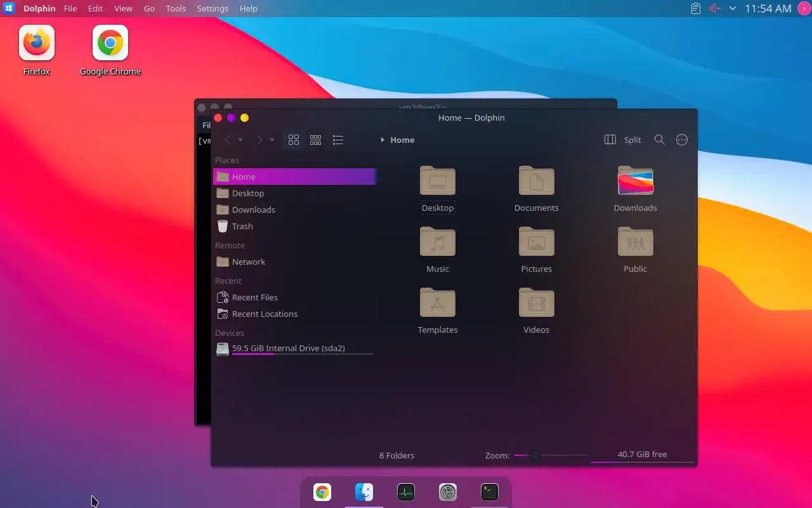812x508 pixels.
Task: Adjust the Zoom slider handle
Action: tap(535, 455)
